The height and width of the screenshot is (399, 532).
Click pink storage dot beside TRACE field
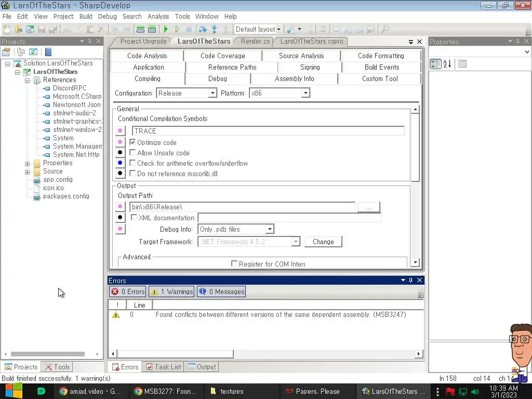click(120, 130)
